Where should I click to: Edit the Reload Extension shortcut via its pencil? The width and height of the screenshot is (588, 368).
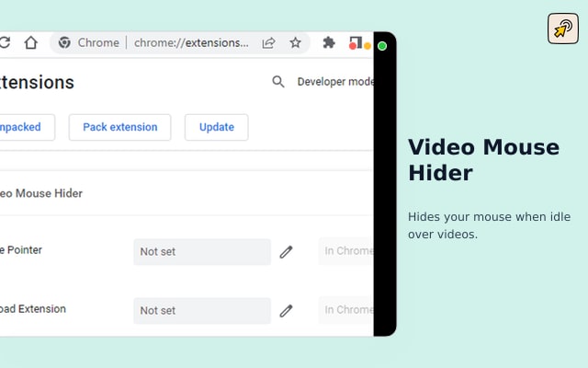click(x=286, y=311)
